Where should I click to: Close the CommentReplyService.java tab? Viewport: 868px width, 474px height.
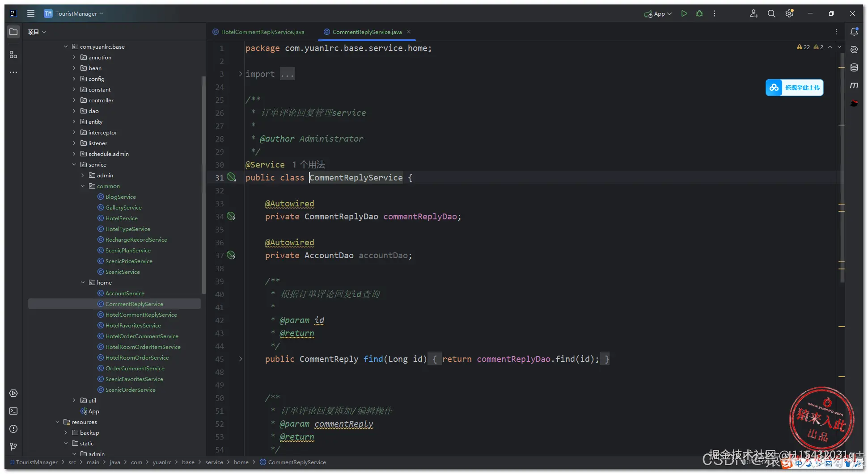(409, 32)
